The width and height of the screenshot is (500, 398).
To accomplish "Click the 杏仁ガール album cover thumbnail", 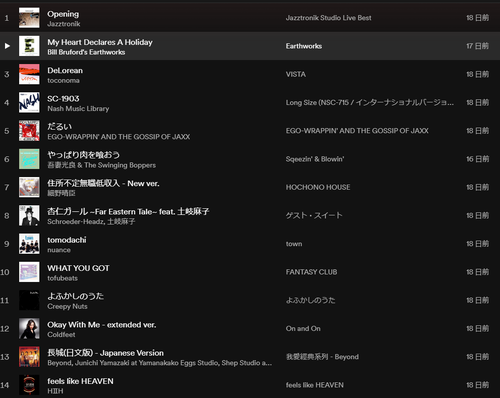I will [x=29, y=215].
